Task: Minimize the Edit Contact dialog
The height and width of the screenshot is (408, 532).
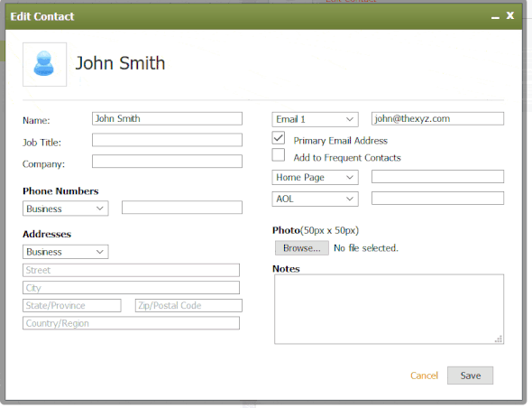Action: [495, 16]
